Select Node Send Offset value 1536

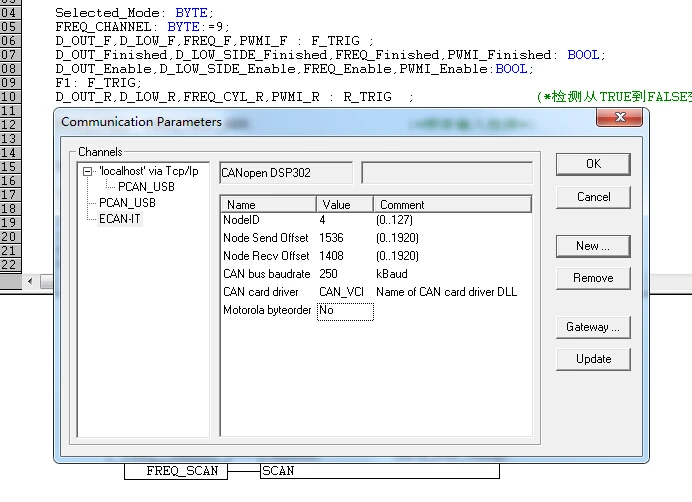331,238
